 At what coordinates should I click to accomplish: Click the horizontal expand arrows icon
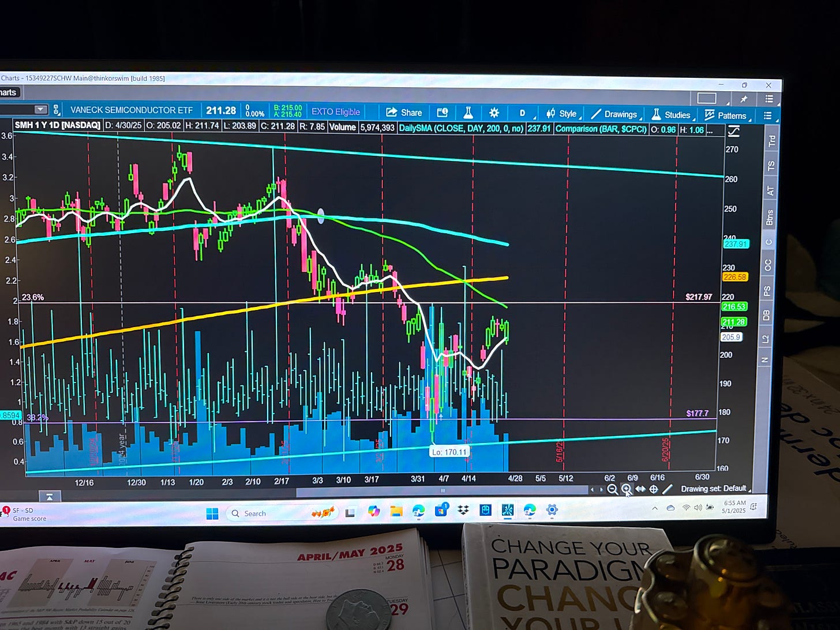[640, 489]
